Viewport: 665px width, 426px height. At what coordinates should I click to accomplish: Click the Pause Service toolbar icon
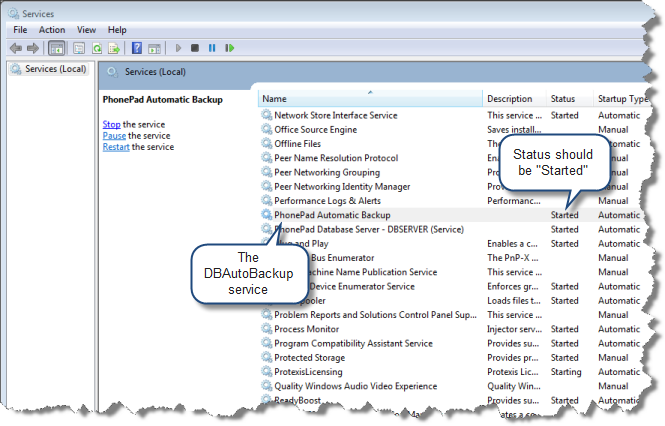tap(212, 48)
